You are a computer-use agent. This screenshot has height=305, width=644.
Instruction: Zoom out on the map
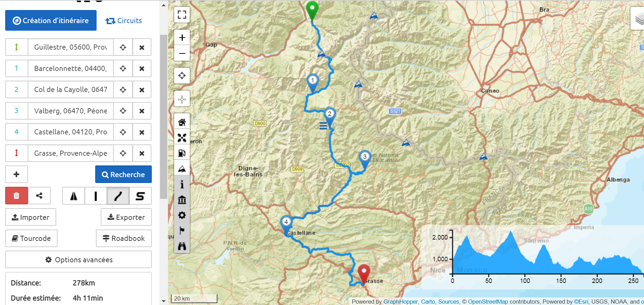tap(182, 53)
